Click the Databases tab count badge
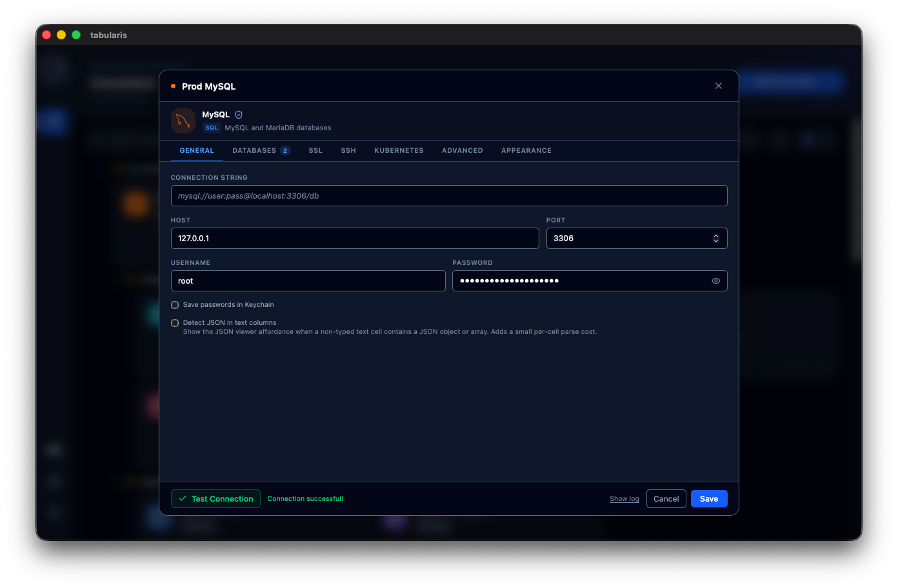This screenshot has height=588, width=898. pyautogui.click(x=285, y=151)
